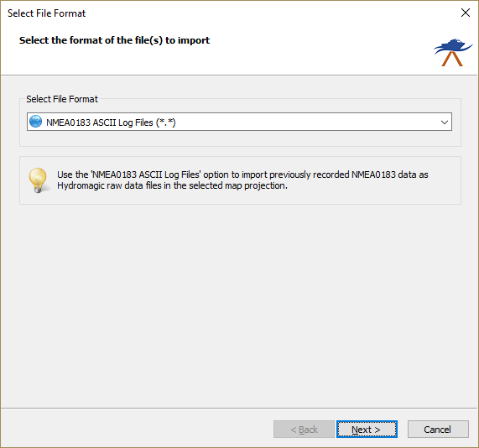Click the window title 'Select File Format'
Viewport: 479px width, 448px height.
[46, 13]
